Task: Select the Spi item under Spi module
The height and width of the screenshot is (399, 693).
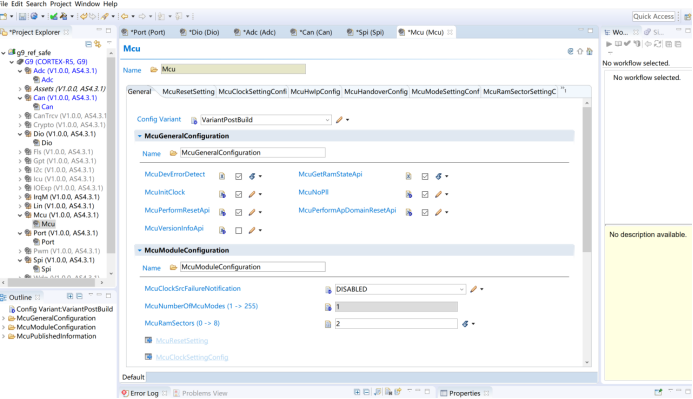Action: tap(46, 269)
